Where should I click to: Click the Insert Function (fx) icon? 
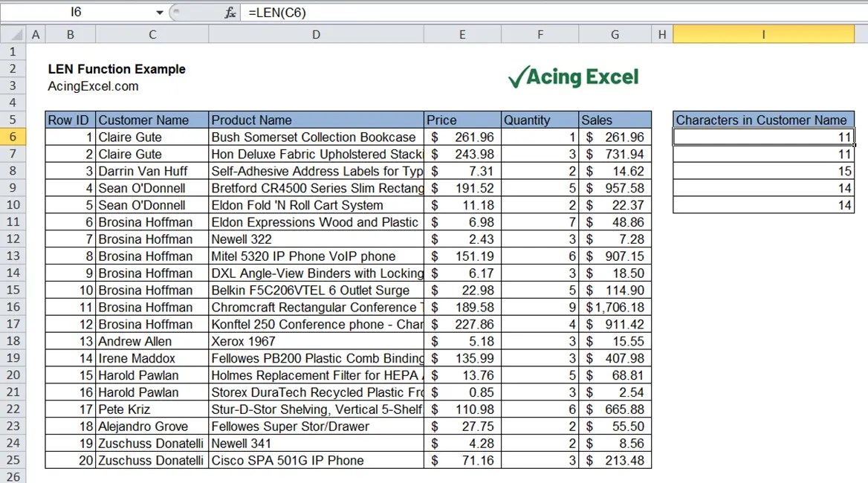pyautogui.click(x=229, y=13)
